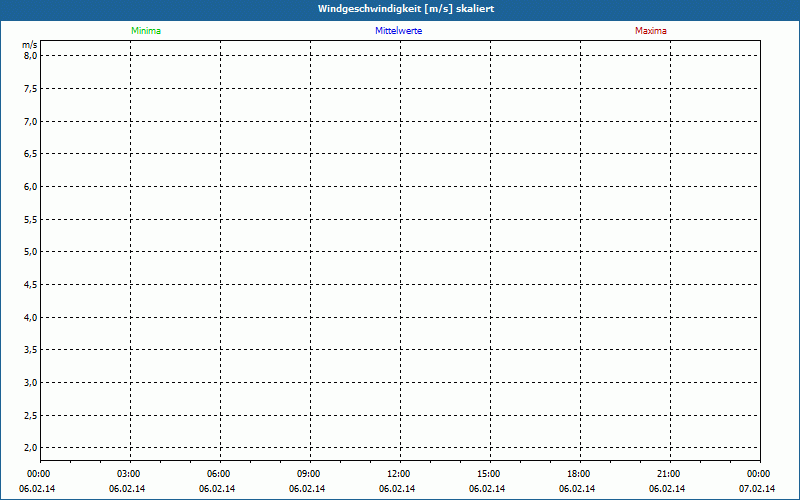The height and width of the screenshot is (500, 800).
Task: Click the 03:00 time axis label
Action: point(129,474)
